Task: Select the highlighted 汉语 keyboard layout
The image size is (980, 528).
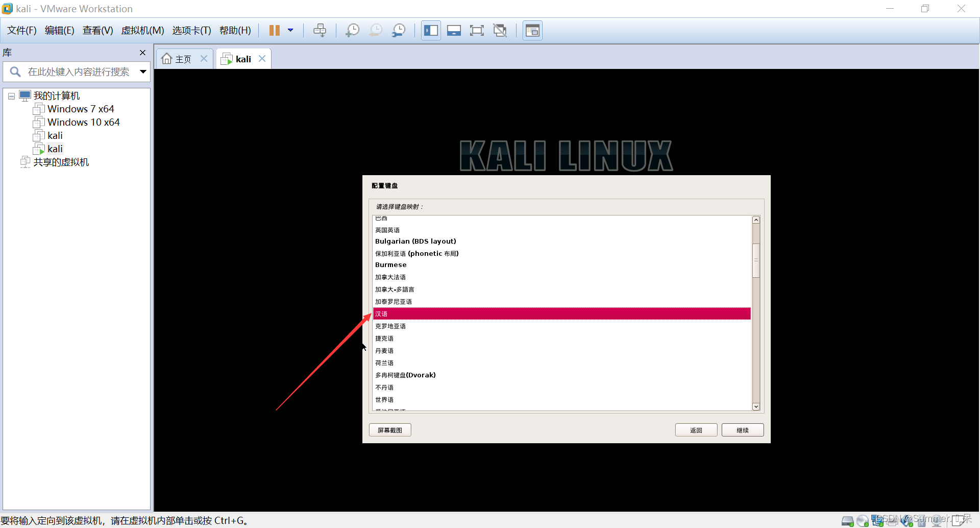Action: (x=562, y=314)
